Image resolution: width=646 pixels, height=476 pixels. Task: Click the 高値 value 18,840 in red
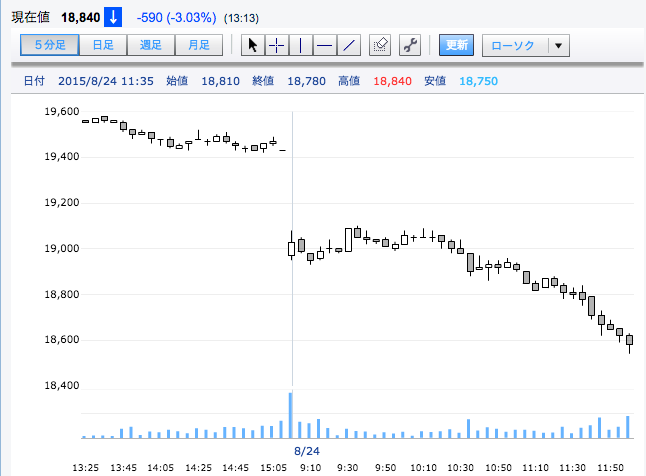[392, 81]
